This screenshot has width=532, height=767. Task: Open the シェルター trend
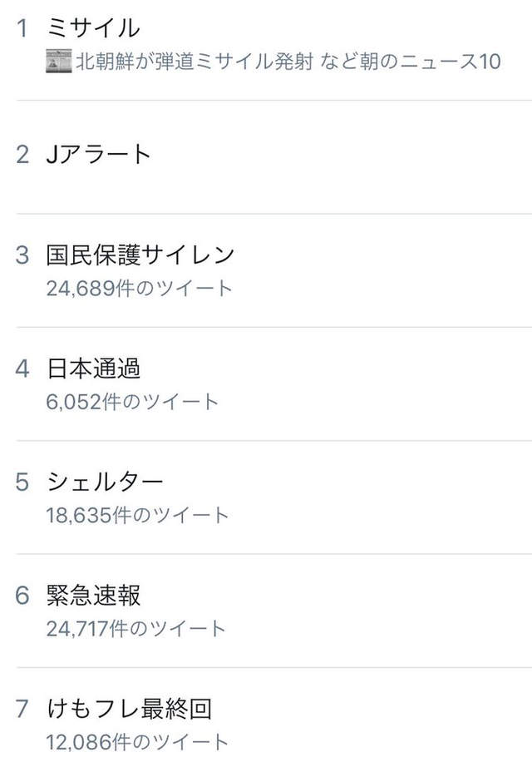coord(106,482)
